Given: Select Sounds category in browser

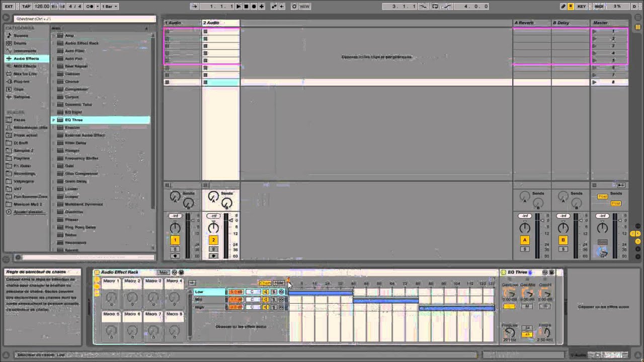Looking at the screenshot, I should click(x=21, y=36).
